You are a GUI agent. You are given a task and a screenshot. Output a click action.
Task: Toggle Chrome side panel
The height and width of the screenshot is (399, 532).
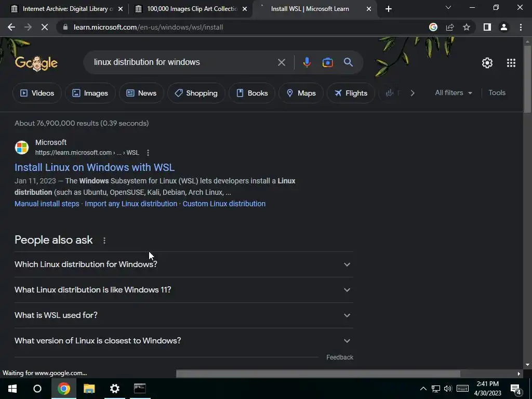[x=487, y=27]
